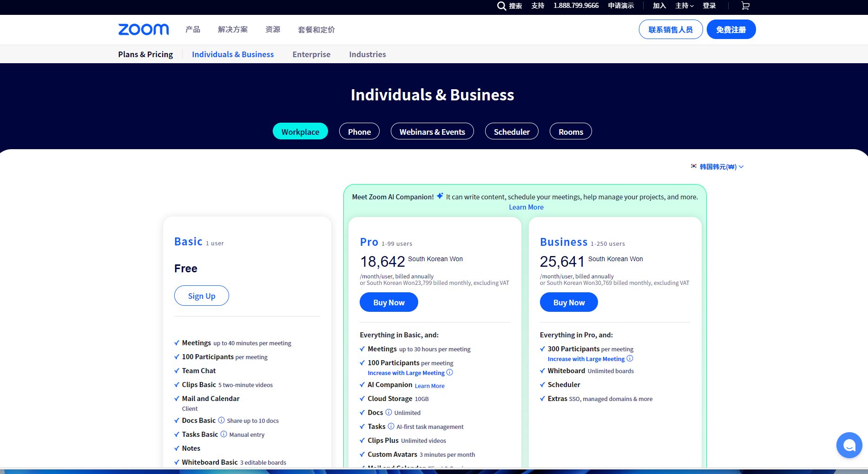
Task: Click info icon next to Tasks Basic
Action: (224, 434)
